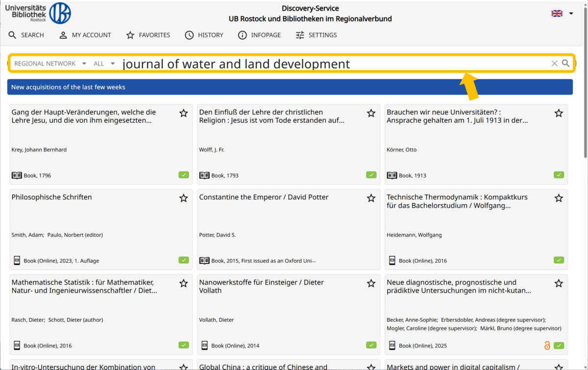
Task: Star the Mathematische Statistik book
Action: coord(183,283)
